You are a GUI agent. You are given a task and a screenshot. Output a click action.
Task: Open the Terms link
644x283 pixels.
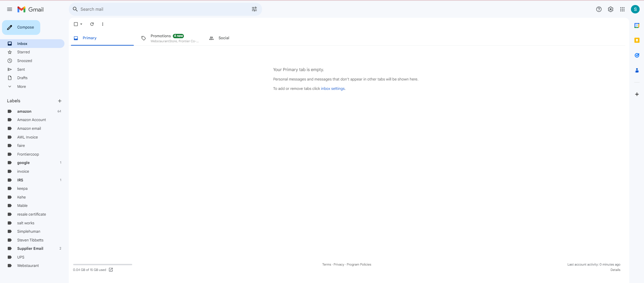[327, 265]
